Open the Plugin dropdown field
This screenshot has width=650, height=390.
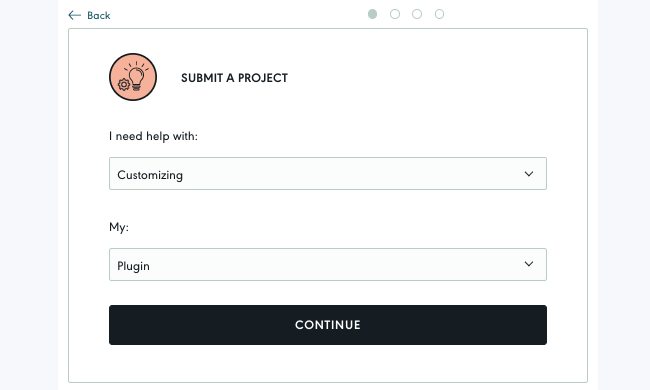(x=328, y=264)
